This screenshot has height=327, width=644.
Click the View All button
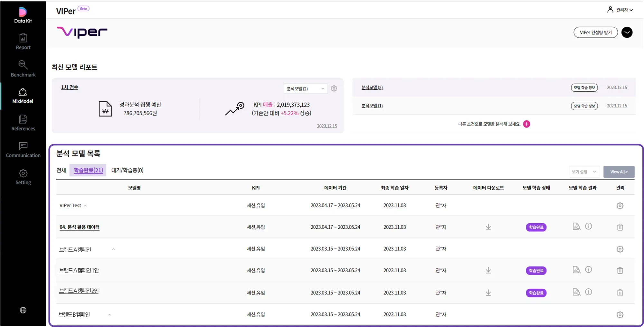click(619, 172)
